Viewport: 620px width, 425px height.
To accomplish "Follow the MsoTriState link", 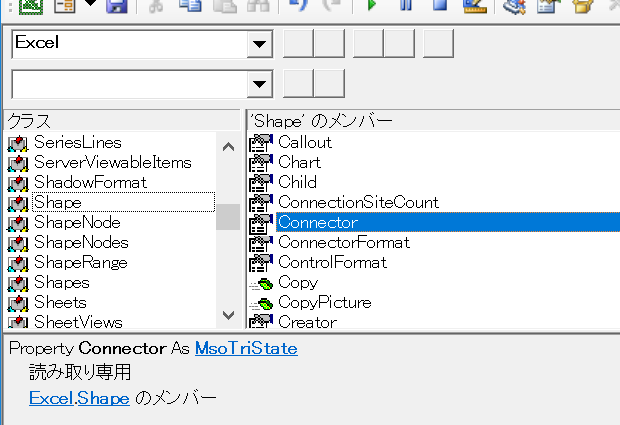I will point(246,348).
